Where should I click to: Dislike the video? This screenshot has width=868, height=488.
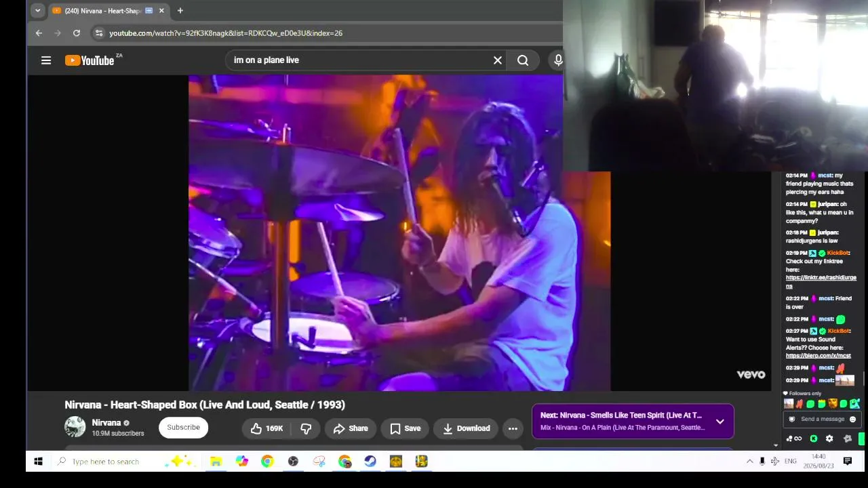(306, 428)
